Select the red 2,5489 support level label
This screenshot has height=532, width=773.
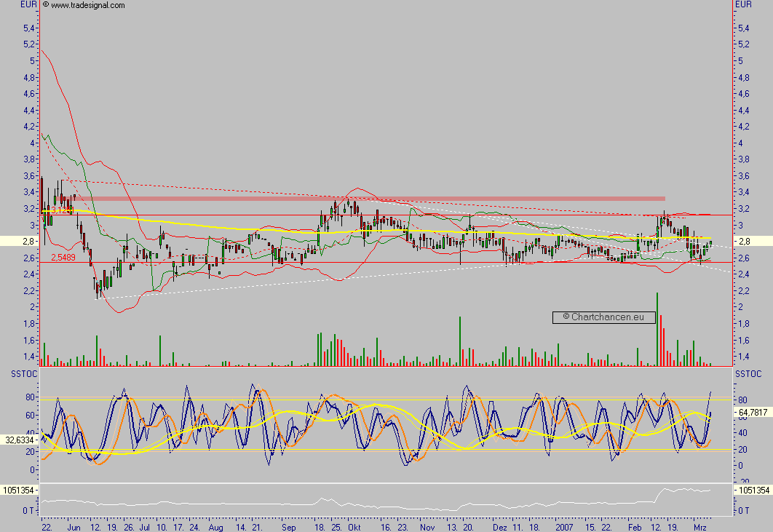click(x=63, y=258)
